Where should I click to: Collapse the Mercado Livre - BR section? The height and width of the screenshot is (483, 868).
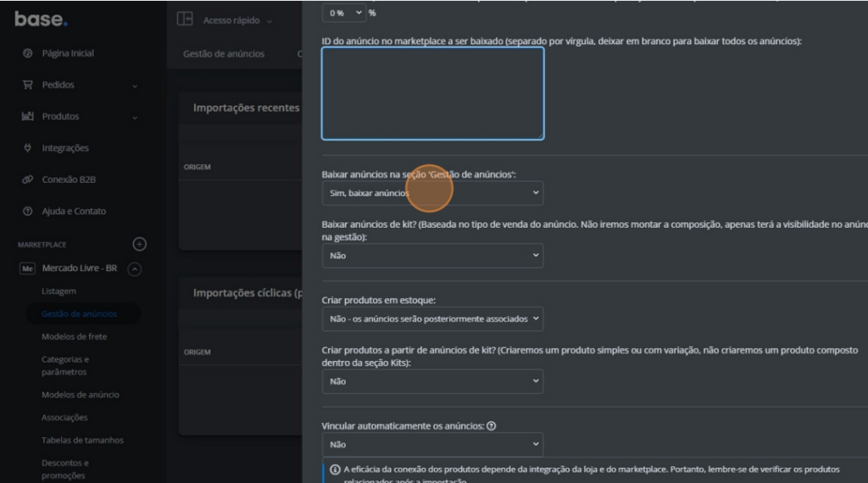[134, 269]
